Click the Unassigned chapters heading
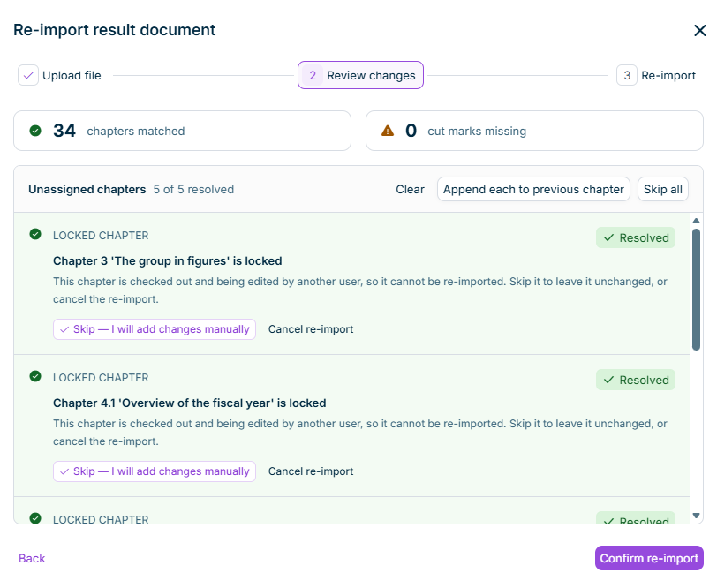Screen dimensions: 717x588 click(x=87, y=189)
